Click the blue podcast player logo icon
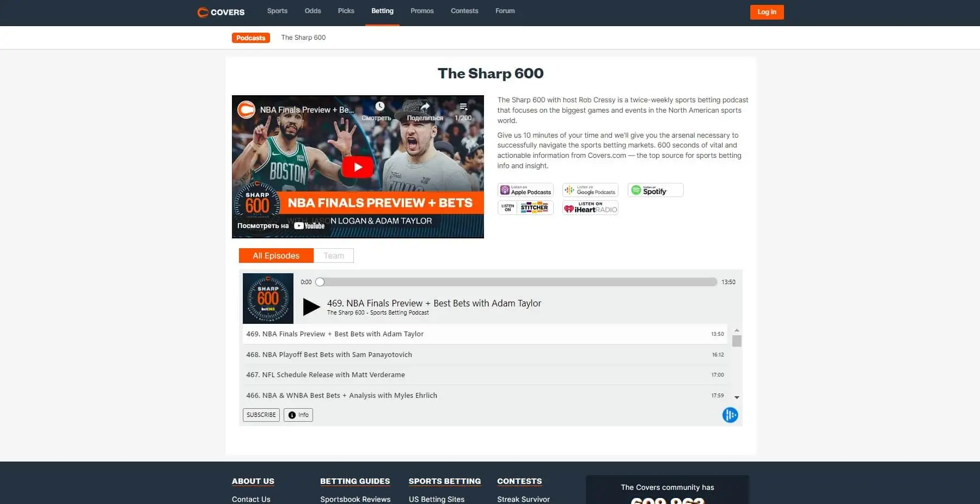This screenshot has height=504, width=980. pyautogui.click(x=730, y=415)
